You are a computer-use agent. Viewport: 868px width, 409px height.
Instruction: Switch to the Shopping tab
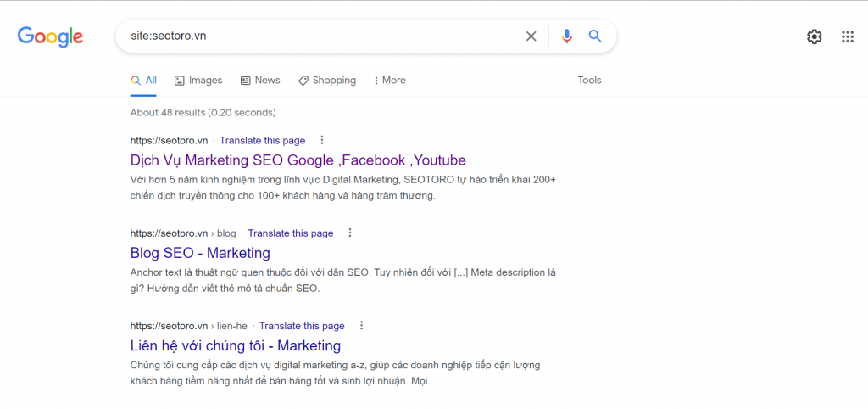327,81
